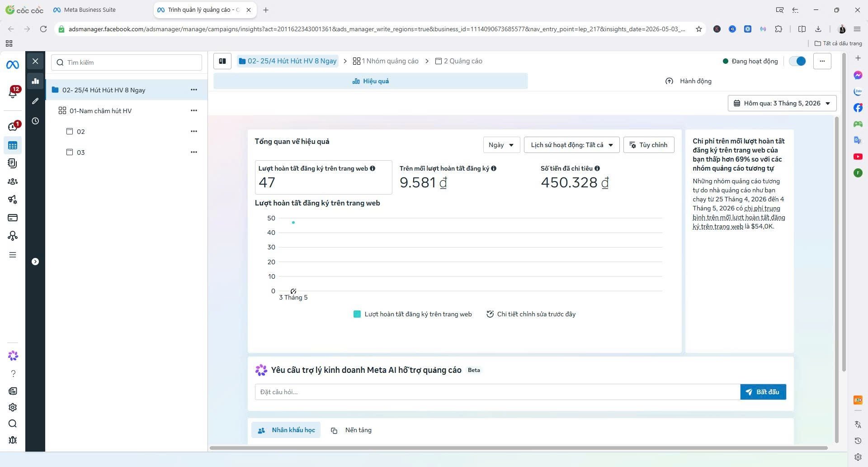
Task: Show info for Lượt hoàn tất đăng ký trên trang web
Action: 373,168
